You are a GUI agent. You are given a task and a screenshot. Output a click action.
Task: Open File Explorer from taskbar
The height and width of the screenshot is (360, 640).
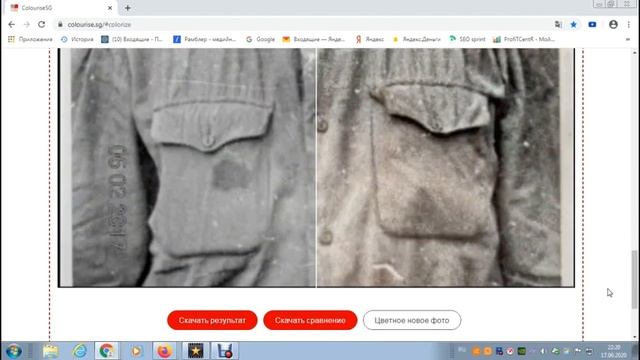point(51,351)
